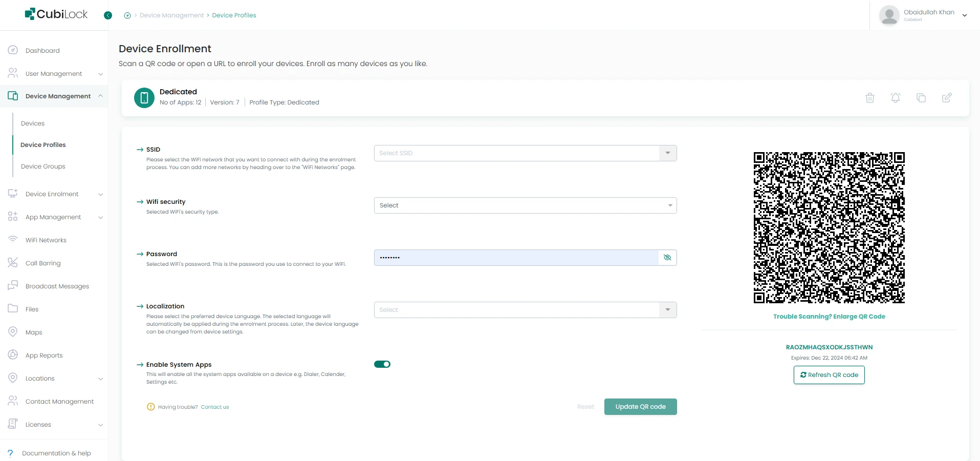The height and width of the screenshot is (461, 980).
Task: Expand the User Management menu
Action: click(x=54, y=74)
